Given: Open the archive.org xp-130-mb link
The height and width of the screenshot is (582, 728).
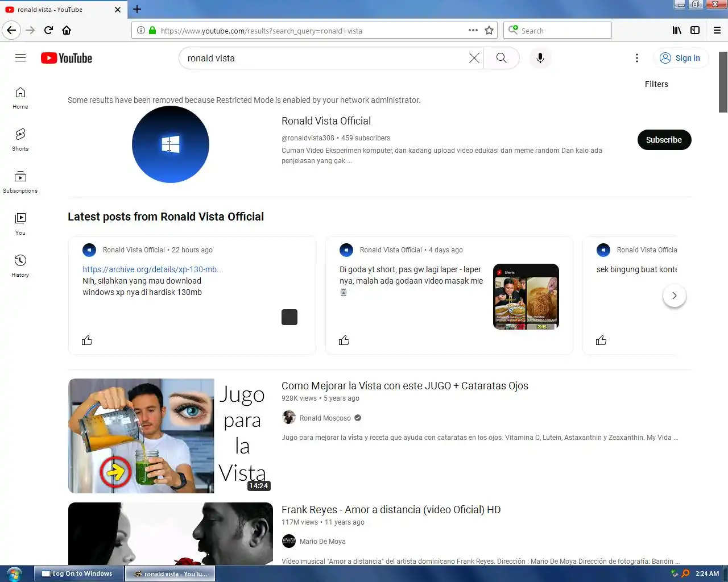Looking at the screenshot, I should coord(152,269).
